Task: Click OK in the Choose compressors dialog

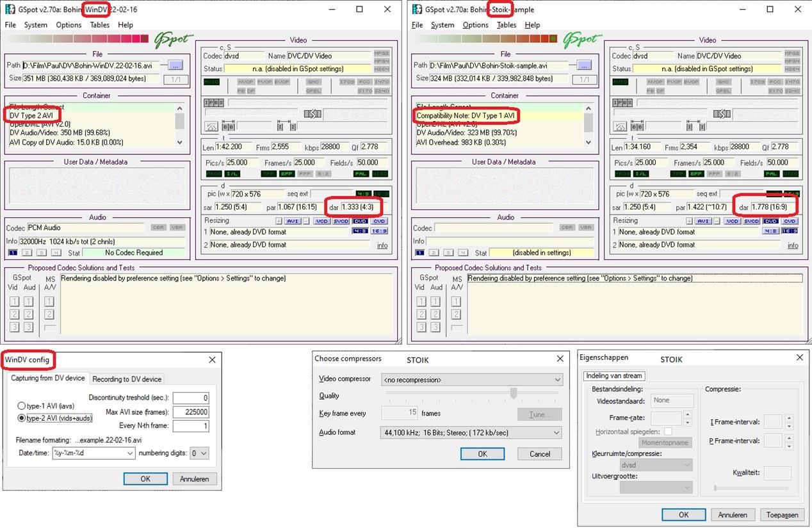Action: [x=482, y=454]
